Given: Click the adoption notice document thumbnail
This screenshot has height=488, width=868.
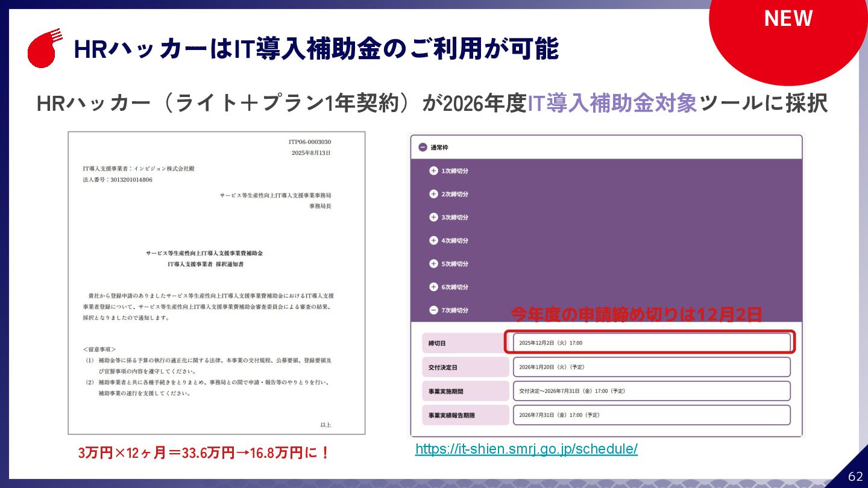Looking at the screenshot, I should click(x=216, y=283).
